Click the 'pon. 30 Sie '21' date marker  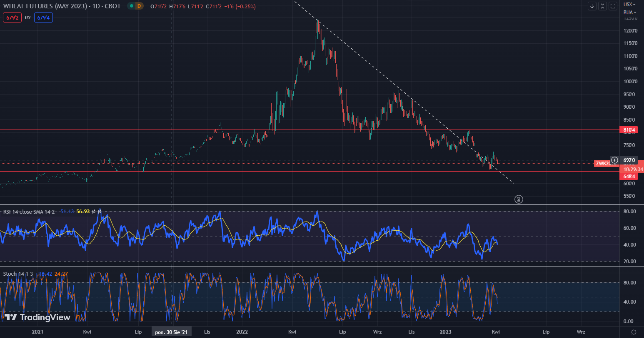[171, 332]
